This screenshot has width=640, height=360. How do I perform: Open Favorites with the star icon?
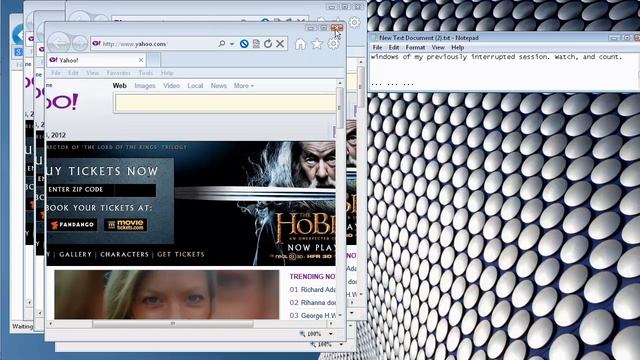pyautogui.click(x=317, y=44)
